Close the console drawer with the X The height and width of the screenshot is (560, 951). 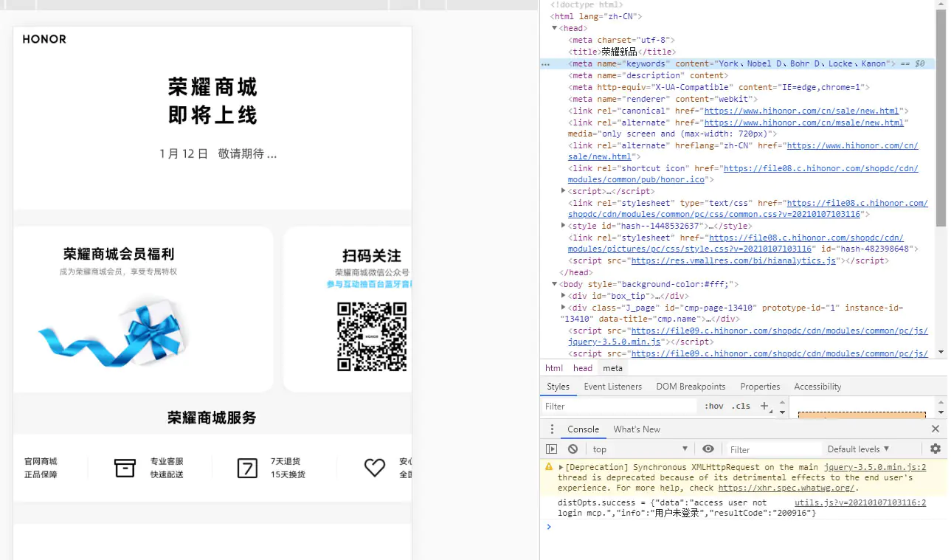click(x=936, y=429)
